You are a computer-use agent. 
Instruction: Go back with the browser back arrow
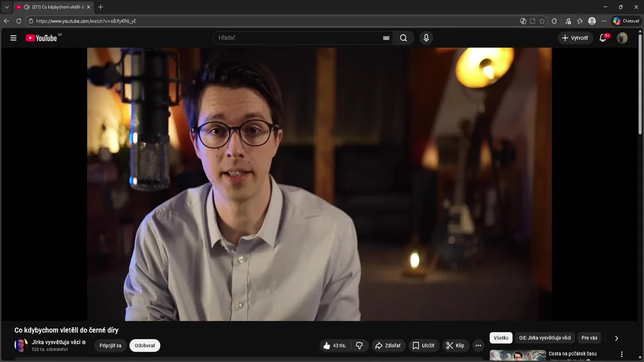click(7, 21)
